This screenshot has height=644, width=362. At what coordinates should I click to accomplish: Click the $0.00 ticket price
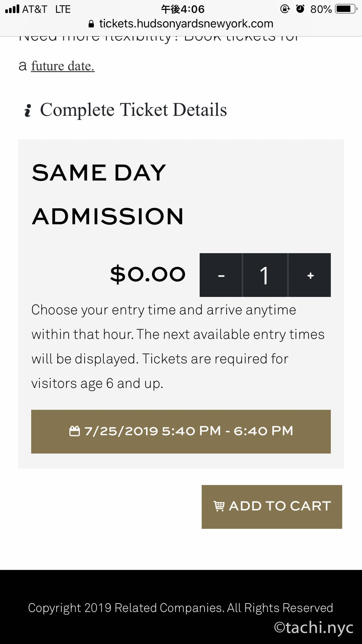point(148,274)
